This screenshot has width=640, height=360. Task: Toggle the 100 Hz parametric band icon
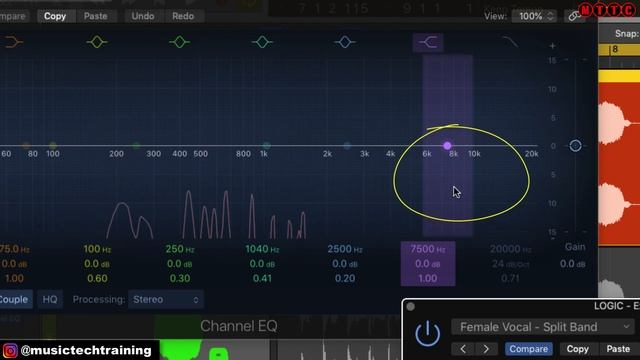97,42
